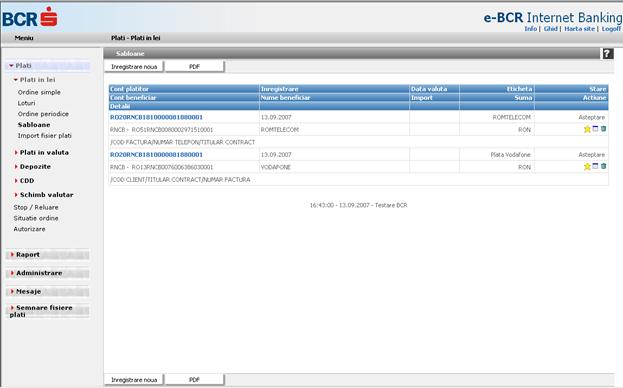Screen dimensions: 623x388
Task: Click the star icon in the ROMTELECOM row
Action: (x=587, y=129)
